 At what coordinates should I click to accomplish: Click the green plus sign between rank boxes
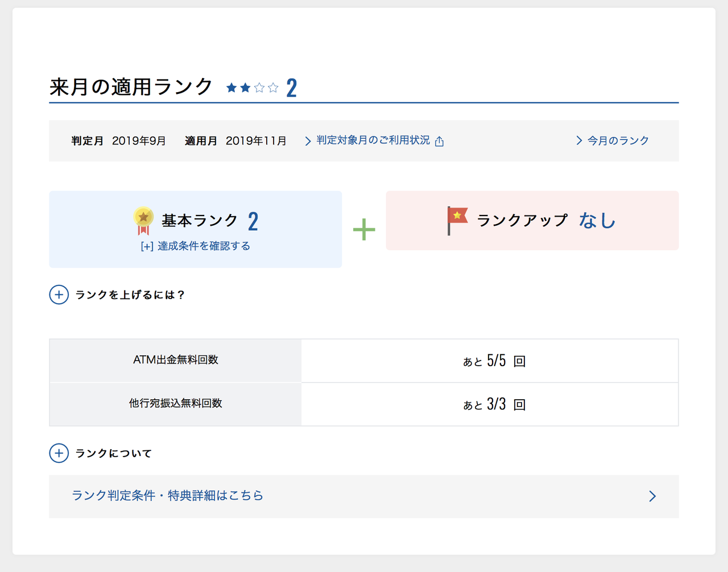[x=364, y=230]
